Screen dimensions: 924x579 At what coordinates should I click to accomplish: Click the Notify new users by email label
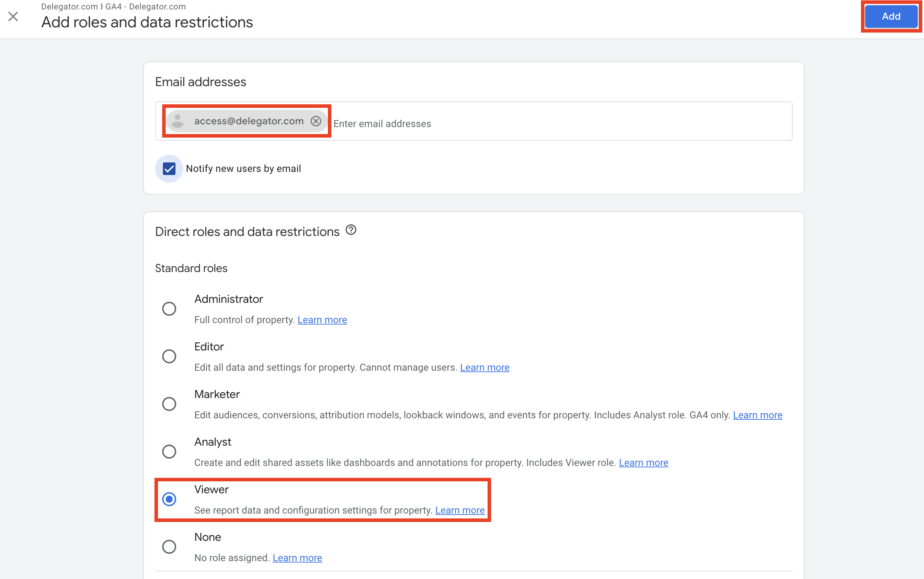(x=243, y=168)
